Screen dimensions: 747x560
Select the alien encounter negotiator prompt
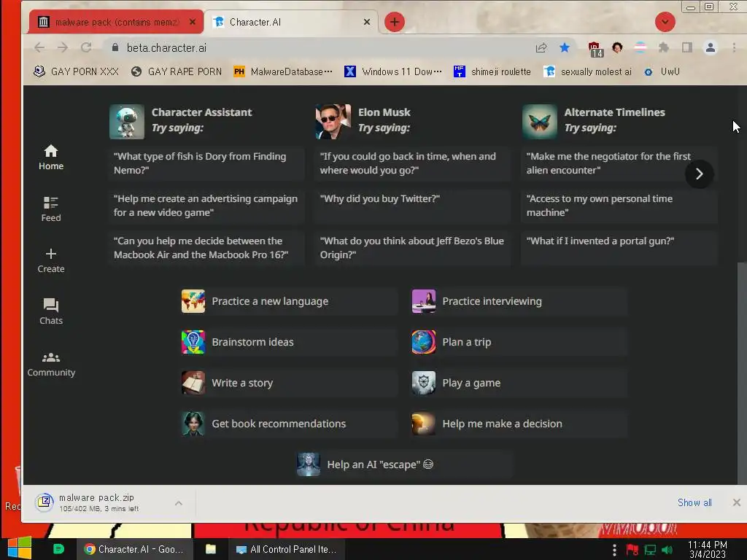pyautogui.click(x=619, y=163)
